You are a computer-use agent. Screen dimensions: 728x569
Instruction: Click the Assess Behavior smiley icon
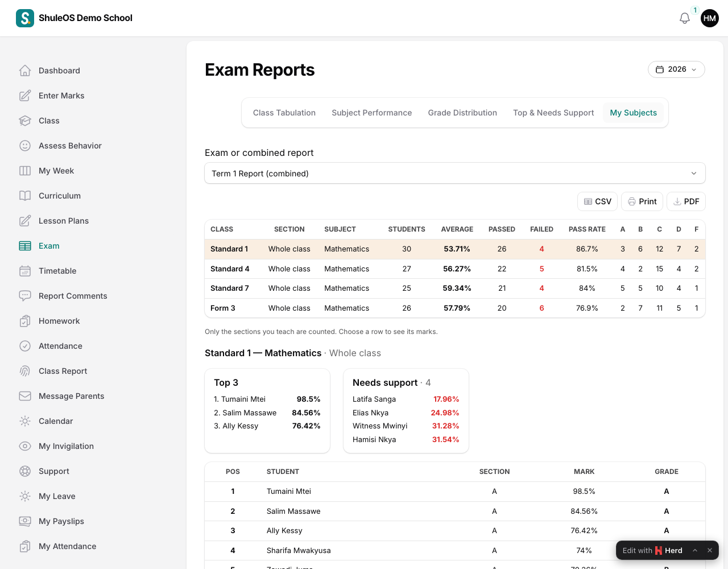pos(25,146)
